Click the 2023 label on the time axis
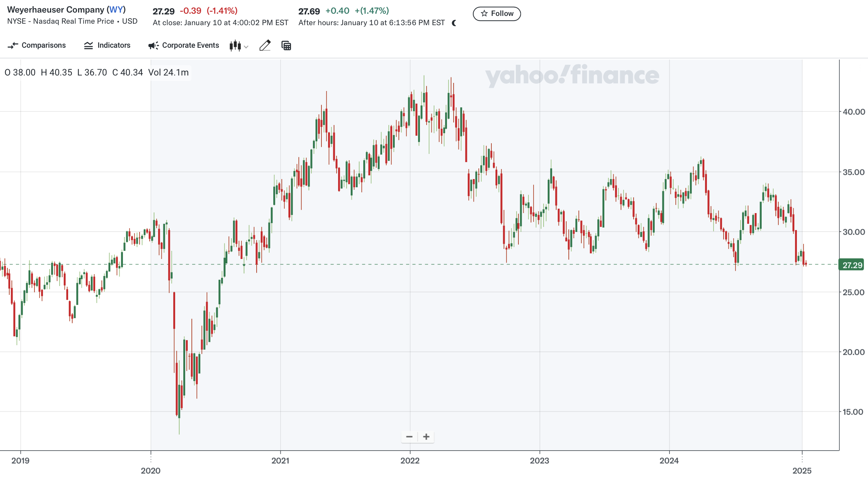Screen dimensions: 868x478 [540, 461]
